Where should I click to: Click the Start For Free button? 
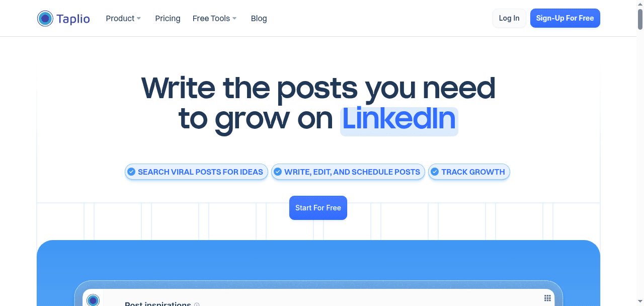(318, 208)
